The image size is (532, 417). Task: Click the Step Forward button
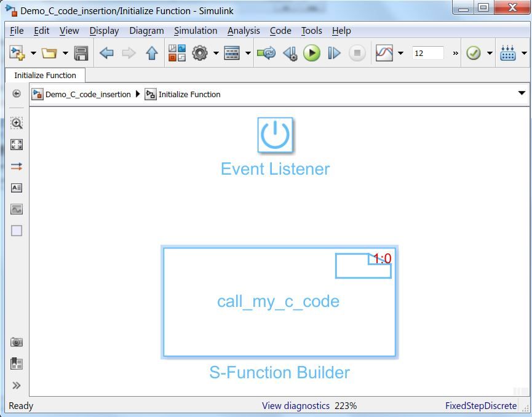[334, 53]
